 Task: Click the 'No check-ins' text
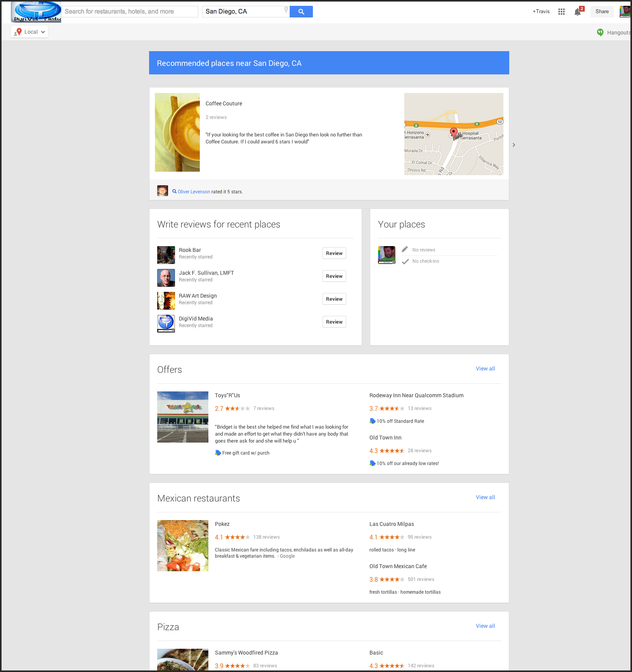(x=426, y=261)
